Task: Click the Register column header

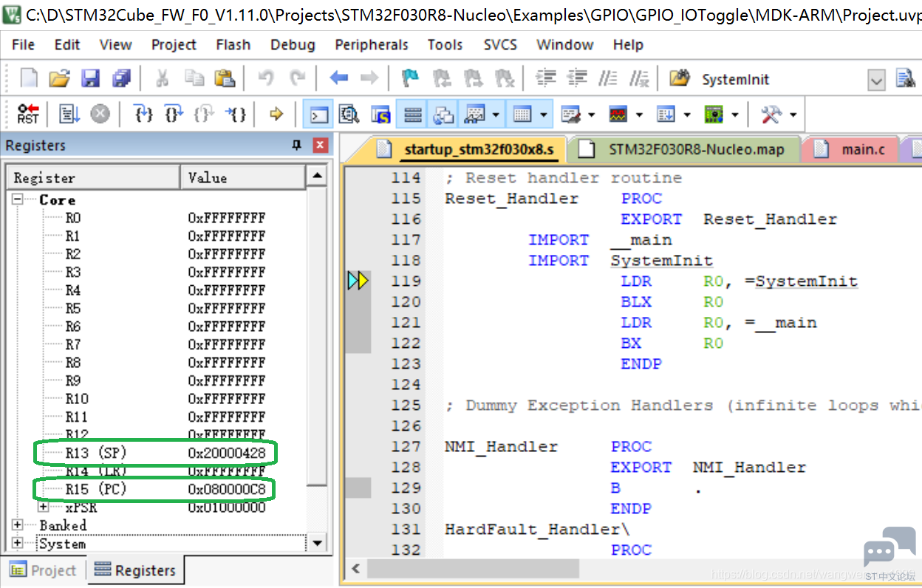Action: [94, 177]
